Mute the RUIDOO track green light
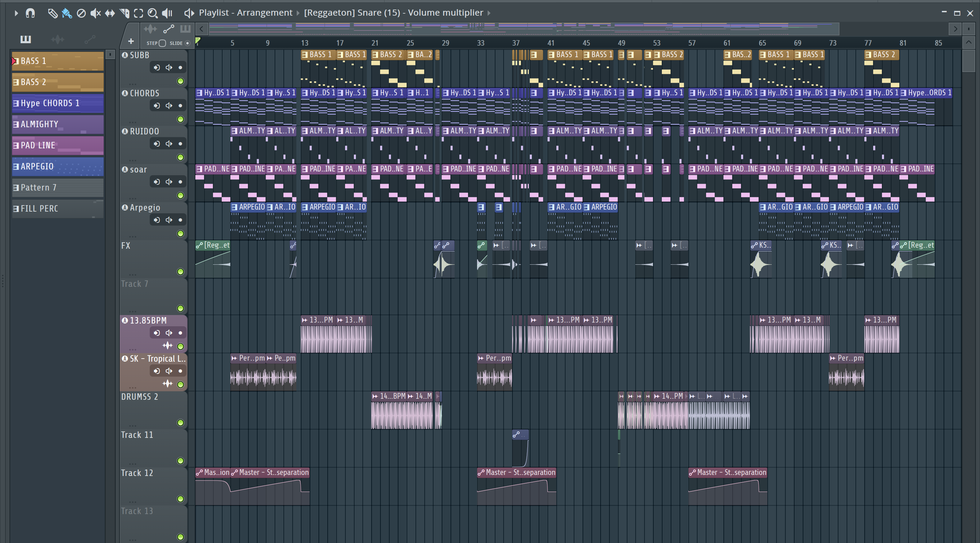The image size is (980, 543). pyautogui.click(x=181, y=157)
